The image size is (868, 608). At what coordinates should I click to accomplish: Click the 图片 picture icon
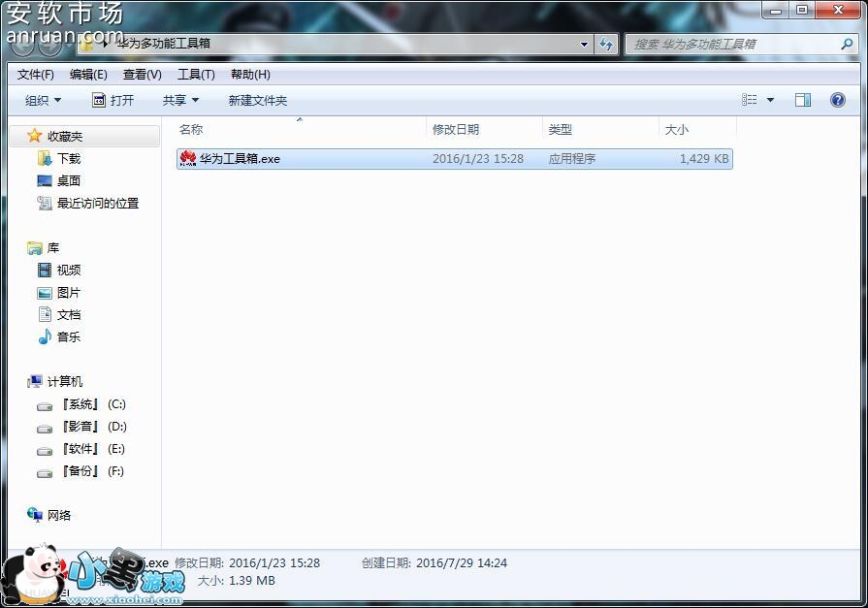click(45, 293)
